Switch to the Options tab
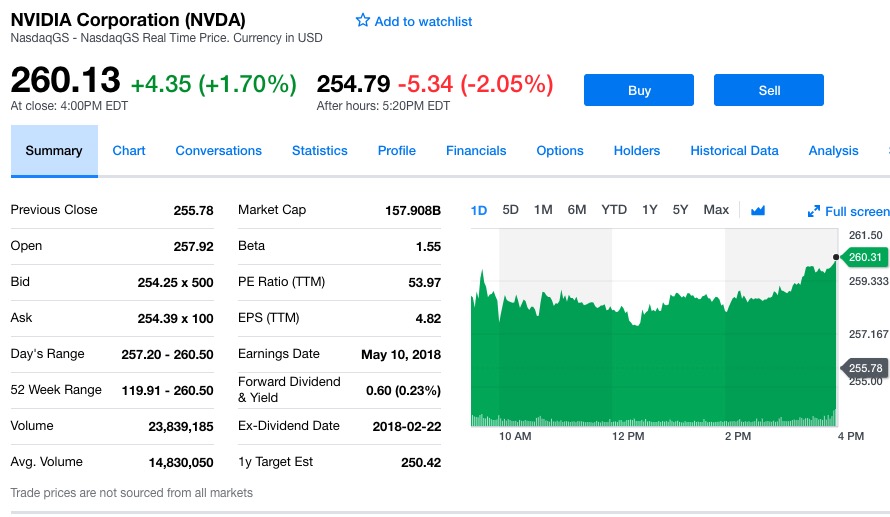This screenshot has width=890, height=517. coord(560,151)
